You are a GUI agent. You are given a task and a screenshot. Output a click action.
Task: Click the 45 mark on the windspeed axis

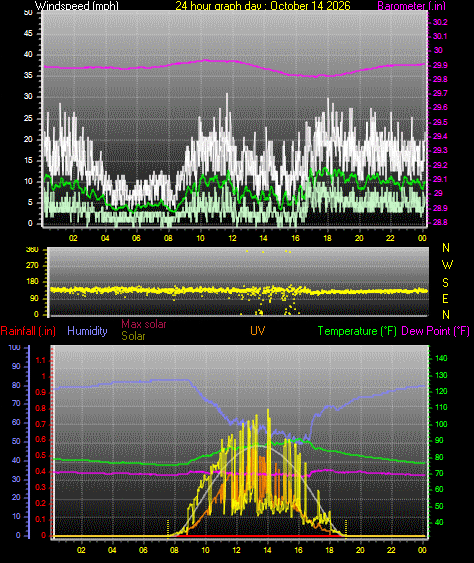[28, 33]
